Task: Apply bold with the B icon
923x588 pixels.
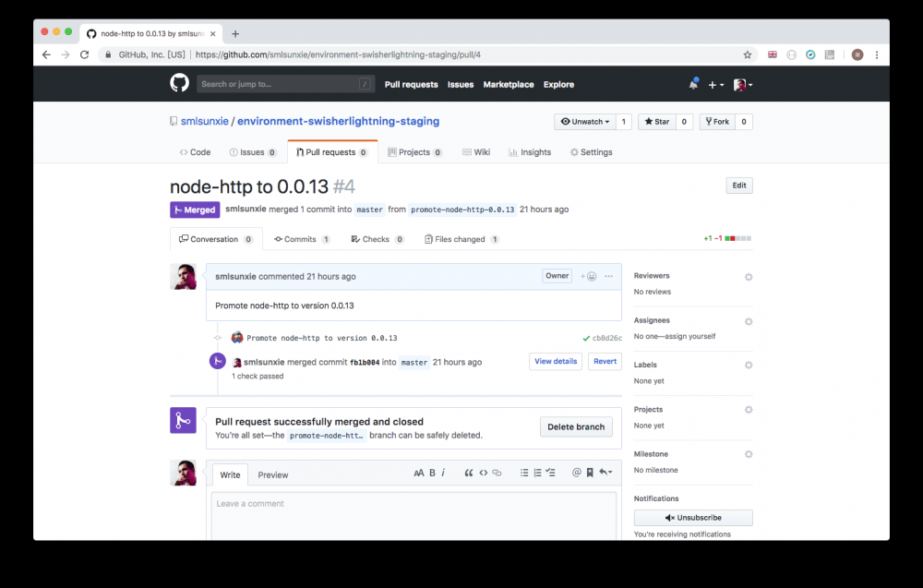Action: (x=432, y=473)
